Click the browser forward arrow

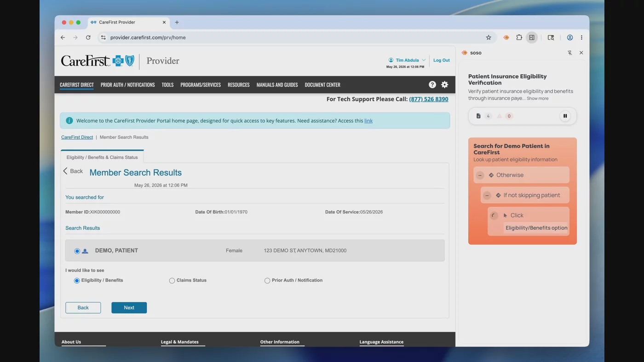pos(75,38)
